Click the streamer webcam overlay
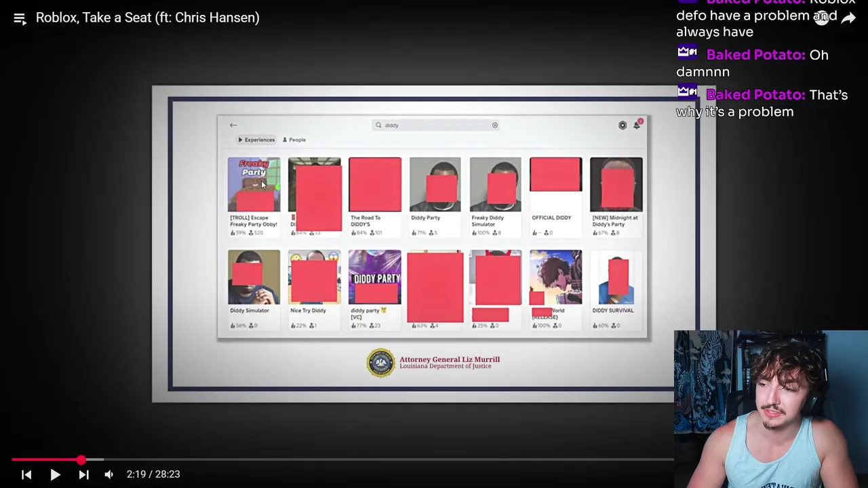 coord(771,409)
